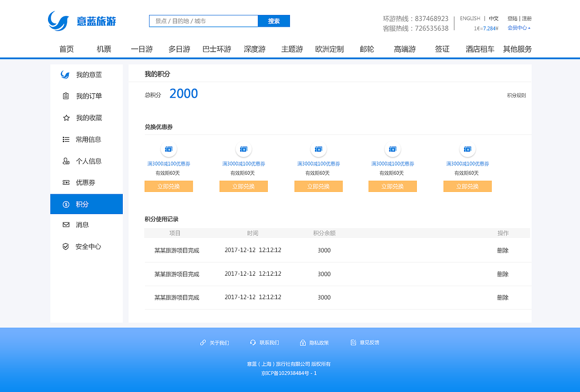Click the blue 搜索 button
580x392 pixels.
274,21
